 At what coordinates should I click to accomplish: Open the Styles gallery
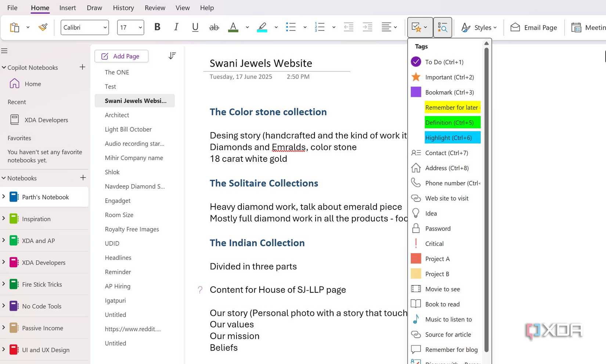click(479, 27)
